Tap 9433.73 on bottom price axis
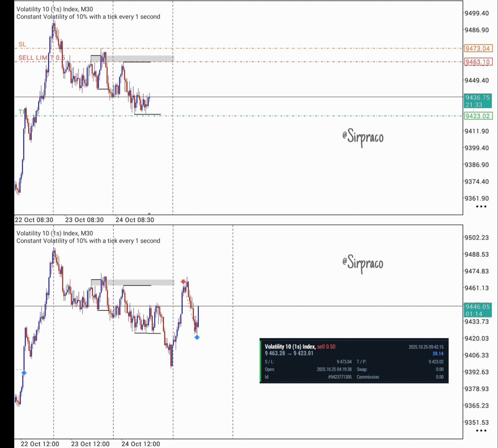 [x=476, y=321]
